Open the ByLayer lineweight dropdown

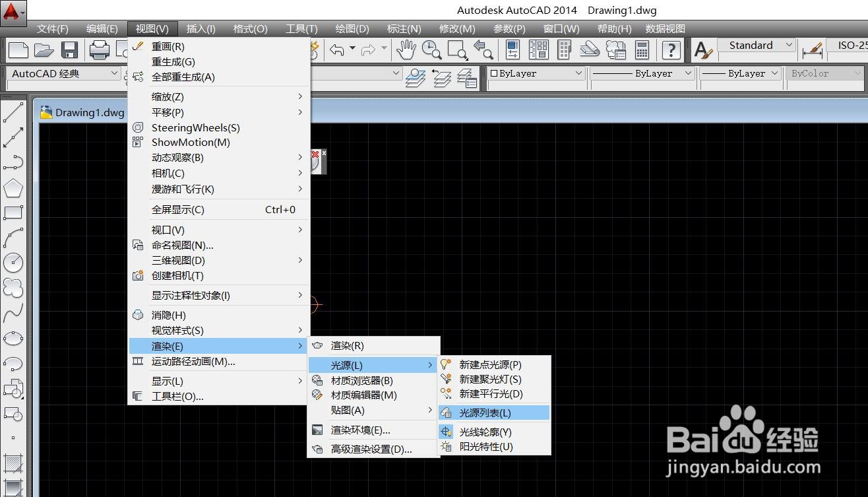point(741,73)
